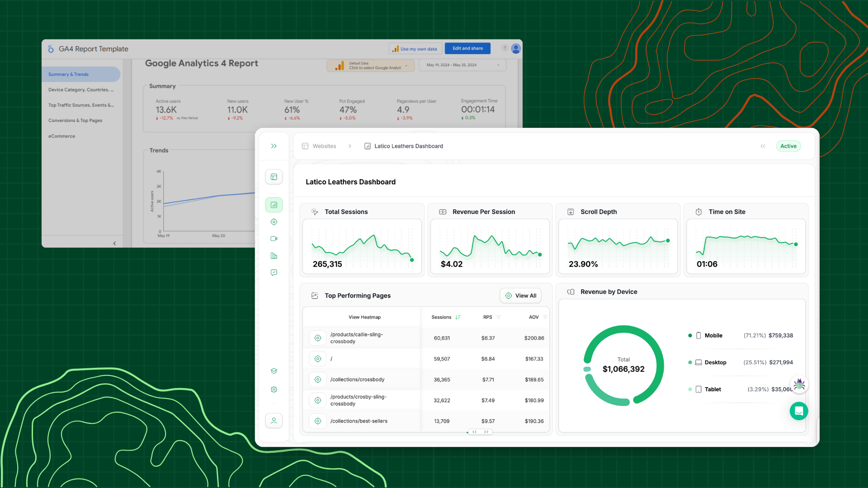The width and height of the screenshot is (868, 488).
Task: Open the heatmap target icon in sidebar
Action: coord(274,222)
